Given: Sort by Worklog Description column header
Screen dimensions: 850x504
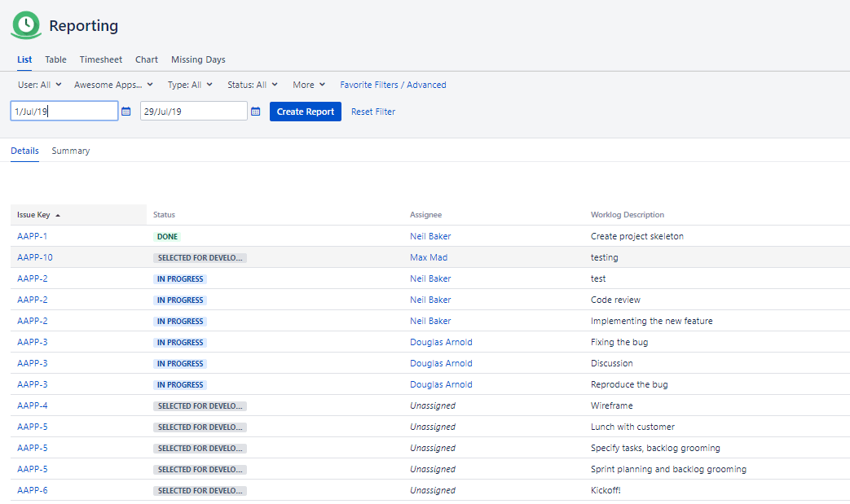Looking at the screenshot, I should (x=628, y=215).
